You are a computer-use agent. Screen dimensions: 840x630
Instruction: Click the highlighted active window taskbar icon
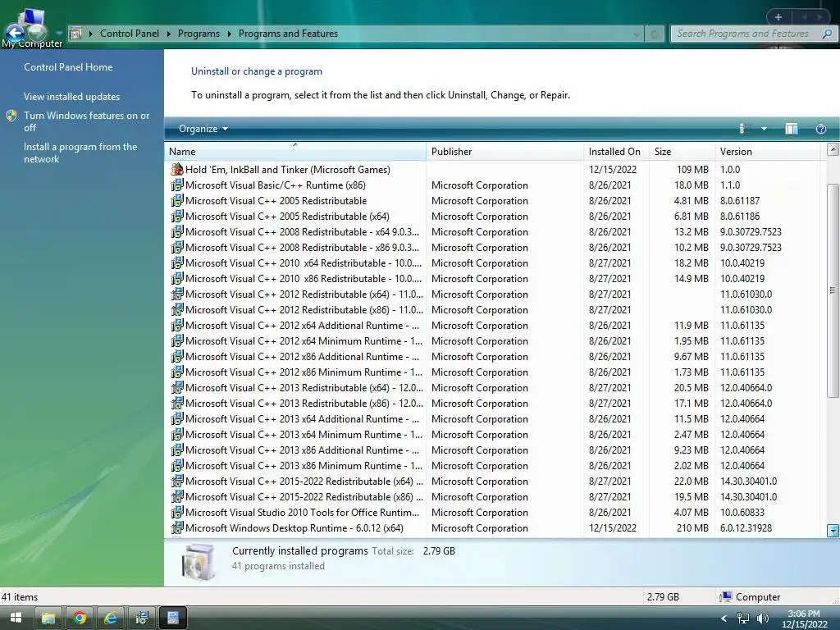coord(173,619)
